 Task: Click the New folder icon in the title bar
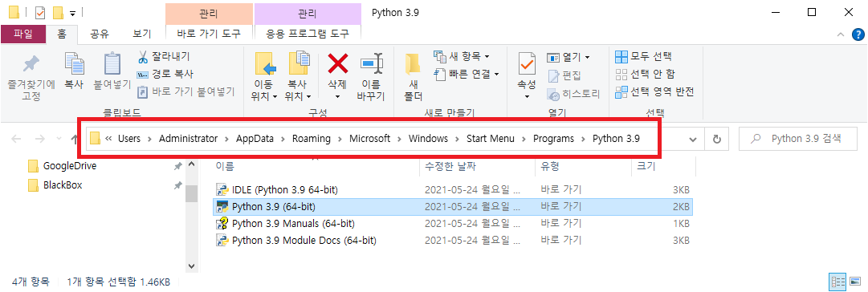point(58,12)
